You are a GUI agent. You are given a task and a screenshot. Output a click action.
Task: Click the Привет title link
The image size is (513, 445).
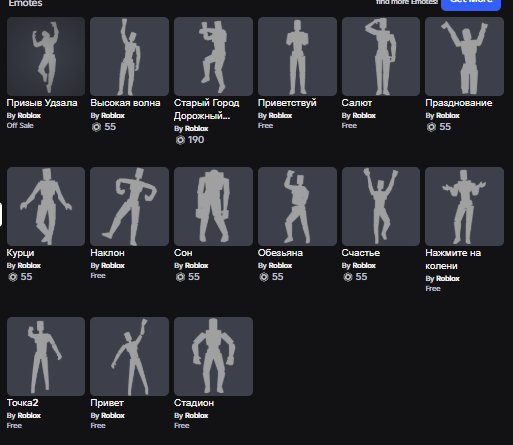[x=107, y=403]
